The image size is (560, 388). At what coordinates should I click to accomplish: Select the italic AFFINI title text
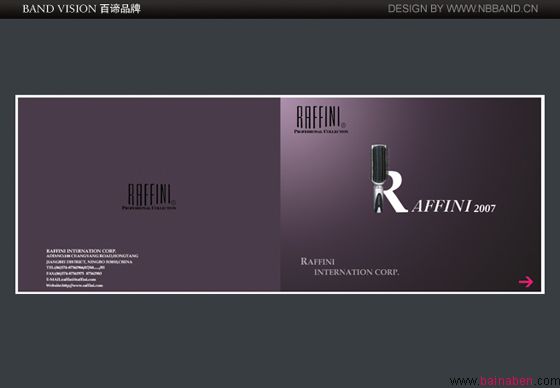[x=441, y=206]
